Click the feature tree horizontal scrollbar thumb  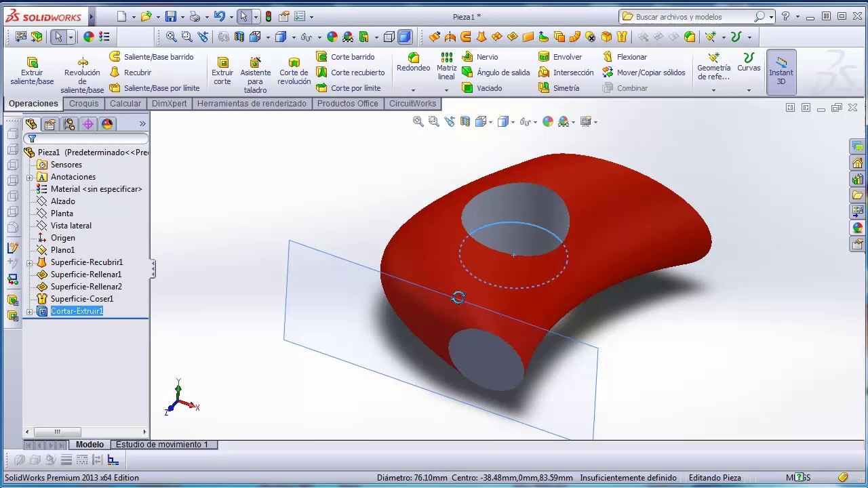pyautogui.click(x=58, y=432)
